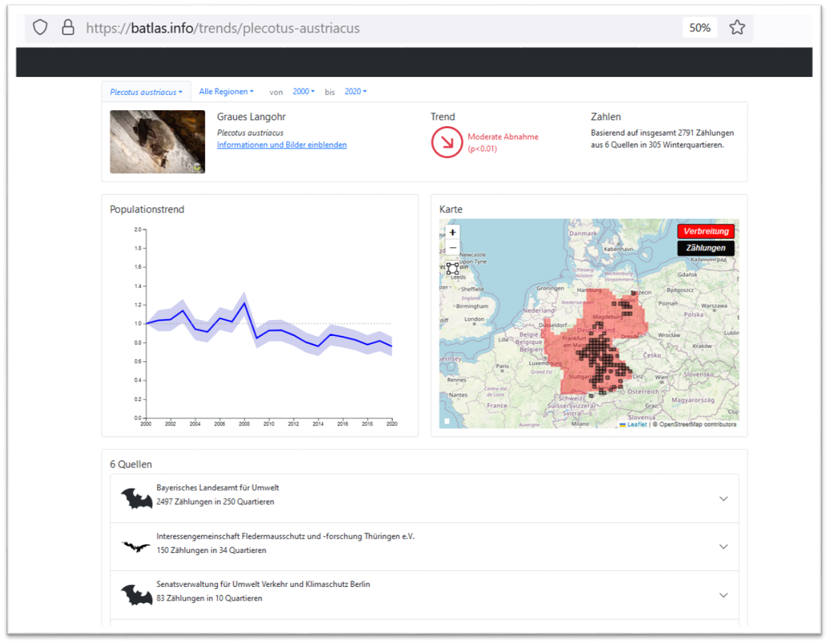Click the Zahlen heading

pyautogui.click(x=606, y=117)
